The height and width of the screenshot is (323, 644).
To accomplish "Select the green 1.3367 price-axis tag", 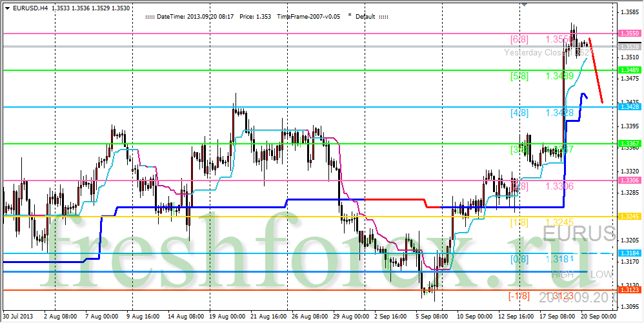I will 629,144.
